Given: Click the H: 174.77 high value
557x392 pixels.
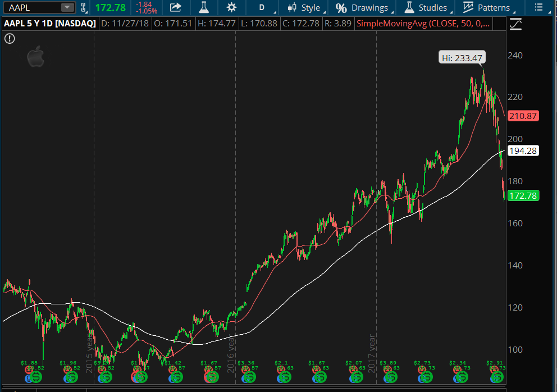Looking at the screenshot, I should pos(217,24).
